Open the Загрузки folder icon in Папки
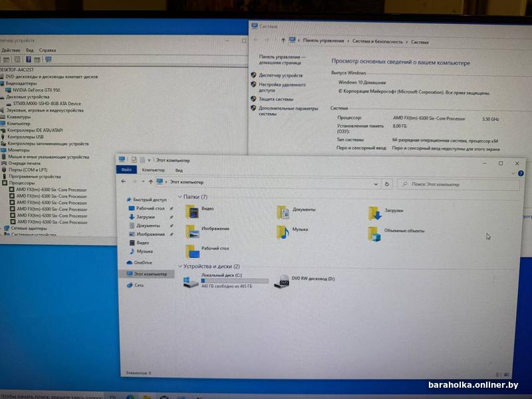The width and height of the screenshot is (532, 399). coord(374,213)
